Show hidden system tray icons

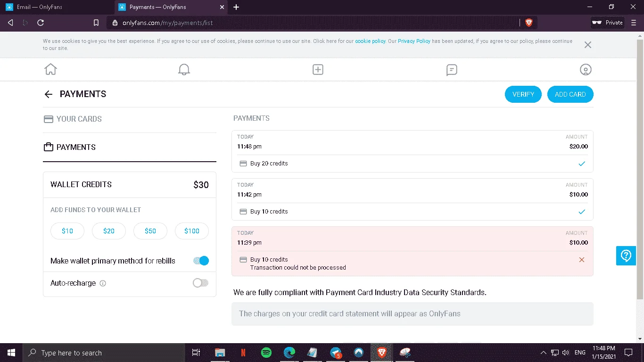click(543, 353)
